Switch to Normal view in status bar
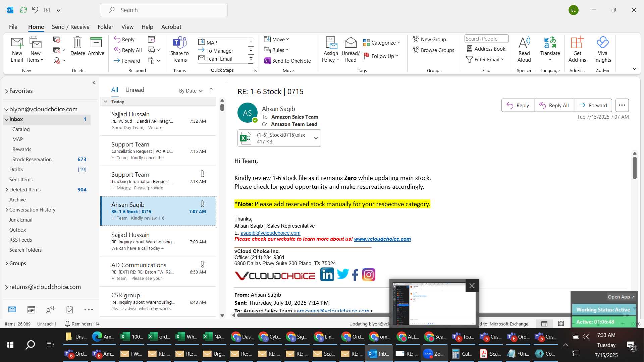 point(544,323)
